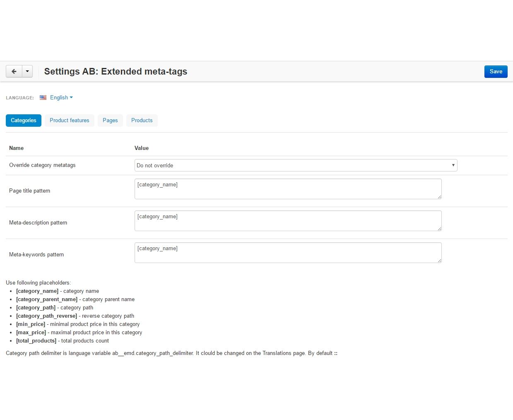Click the US flag language icon

43,98
